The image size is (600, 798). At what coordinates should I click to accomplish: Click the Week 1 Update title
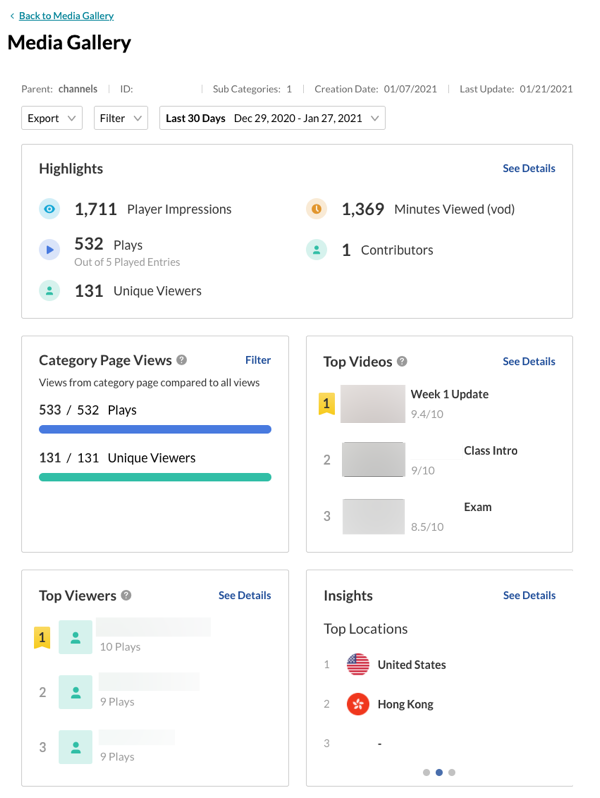(x=449, y=394)
